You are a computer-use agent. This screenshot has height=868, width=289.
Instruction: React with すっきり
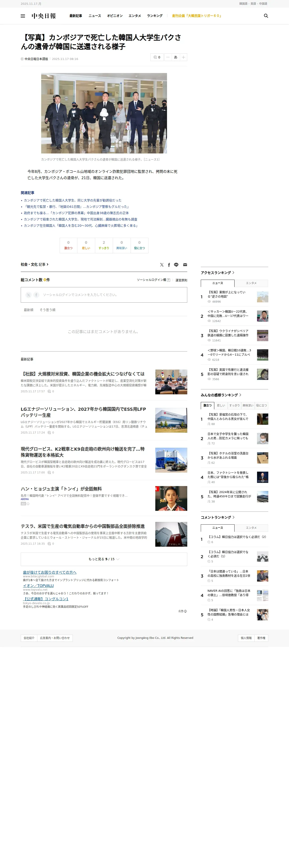point(104,245)
